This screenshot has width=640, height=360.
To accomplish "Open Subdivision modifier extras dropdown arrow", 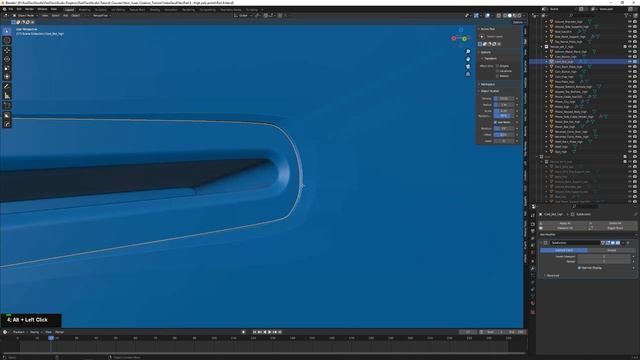I will pos(623,243).
